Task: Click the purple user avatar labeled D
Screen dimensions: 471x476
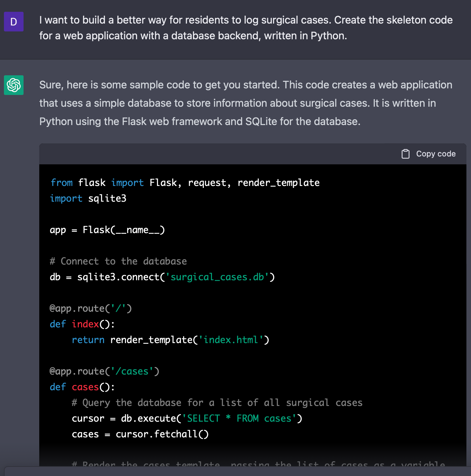Action: [14, 22]
